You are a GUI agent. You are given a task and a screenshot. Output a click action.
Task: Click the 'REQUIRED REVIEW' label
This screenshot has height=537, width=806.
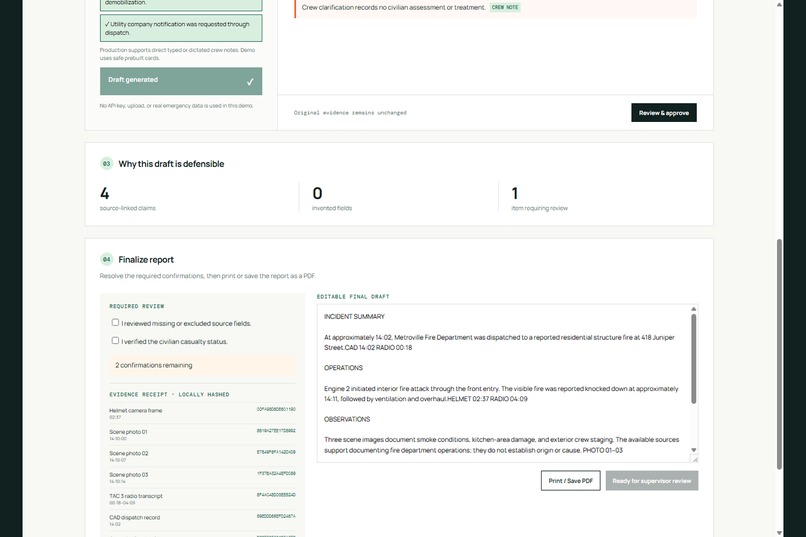(x=137, y=306)
